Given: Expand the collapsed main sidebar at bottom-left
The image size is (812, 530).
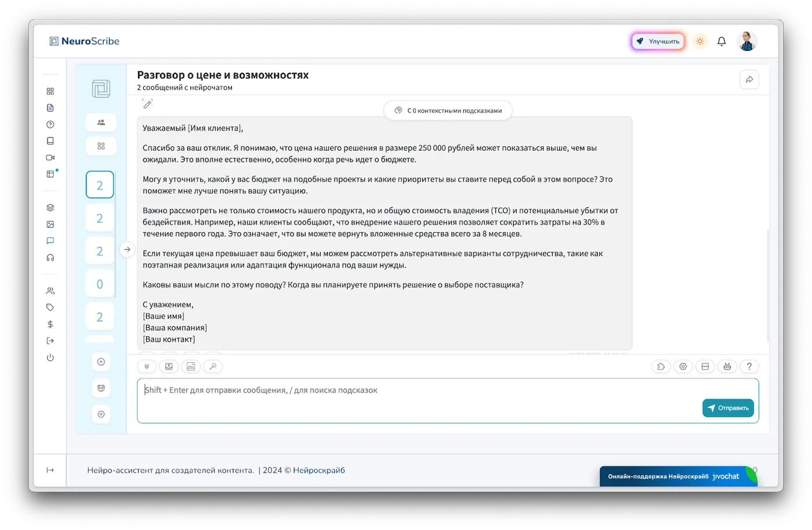Looking at the screenshot, I should [x=50, y=470].
